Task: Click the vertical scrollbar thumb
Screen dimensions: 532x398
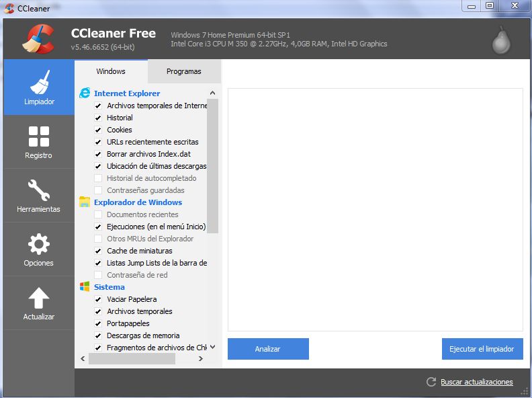Action: 213,166
